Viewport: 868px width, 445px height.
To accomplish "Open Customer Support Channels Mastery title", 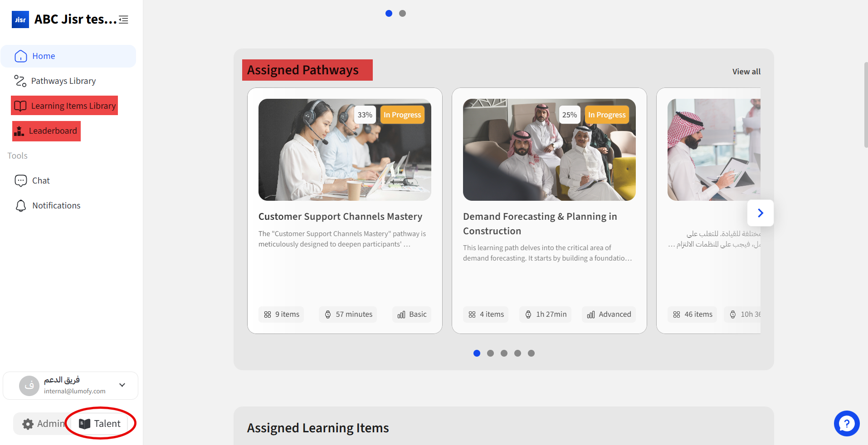I will pos(340,217).
